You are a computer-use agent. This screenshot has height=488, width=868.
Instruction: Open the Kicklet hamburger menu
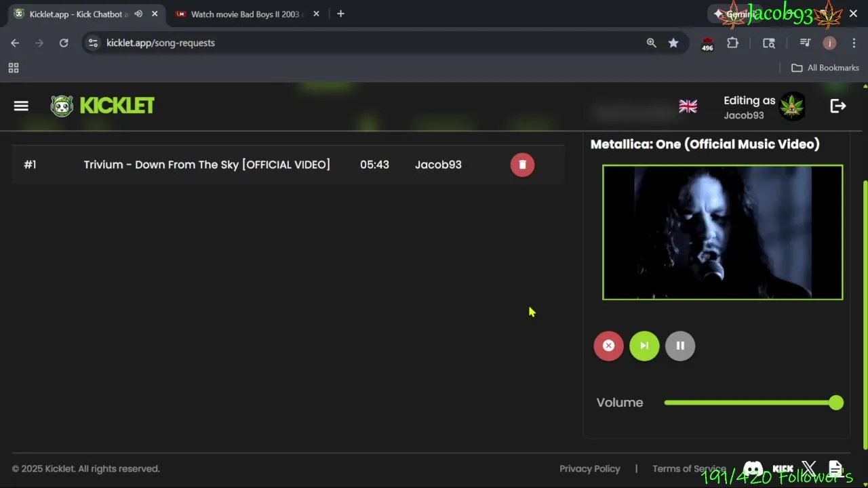point(21,106)
